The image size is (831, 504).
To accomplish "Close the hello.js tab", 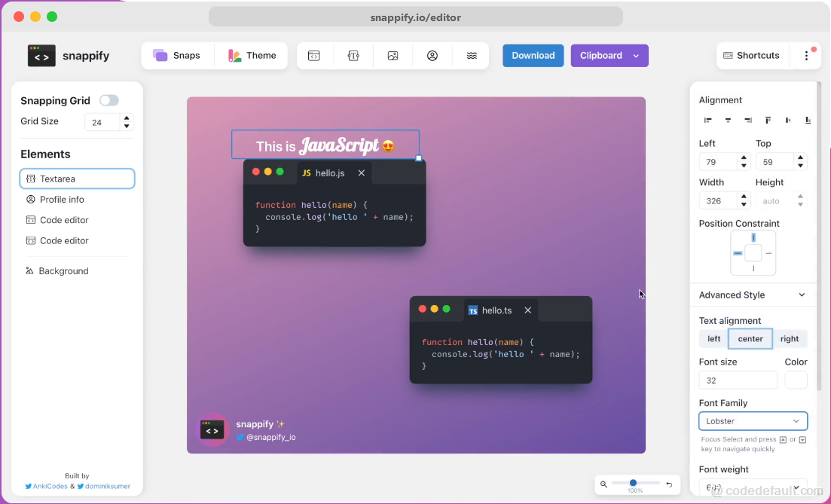I will [x=362, y=173].
